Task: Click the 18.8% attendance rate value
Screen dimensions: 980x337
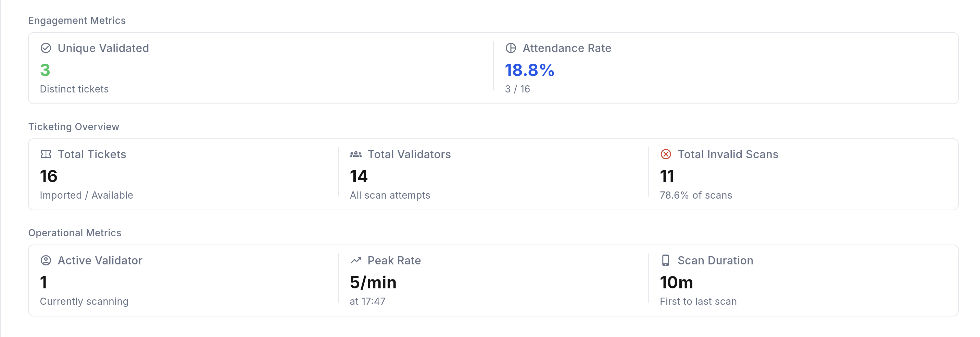Action: [x=530, y=70]
